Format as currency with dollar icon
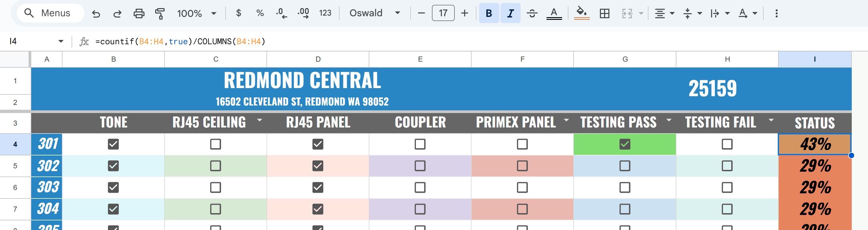 (239, 13)
